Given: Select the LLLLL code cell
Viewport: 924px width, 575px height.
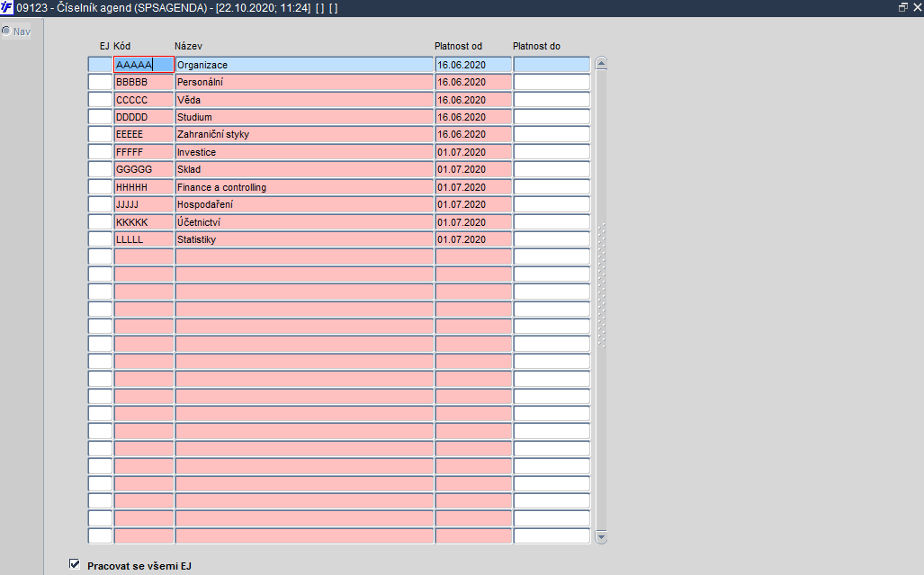Looking at the screenshot, I should point(144,239).
